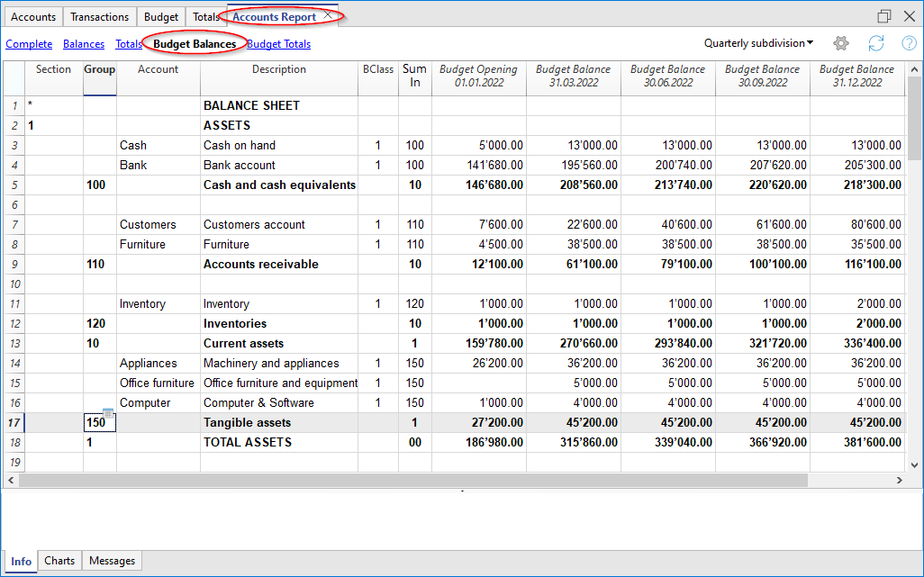The image size is (924, 577).
Task: Open the Budget tab
Action: (x=161, y=17)
